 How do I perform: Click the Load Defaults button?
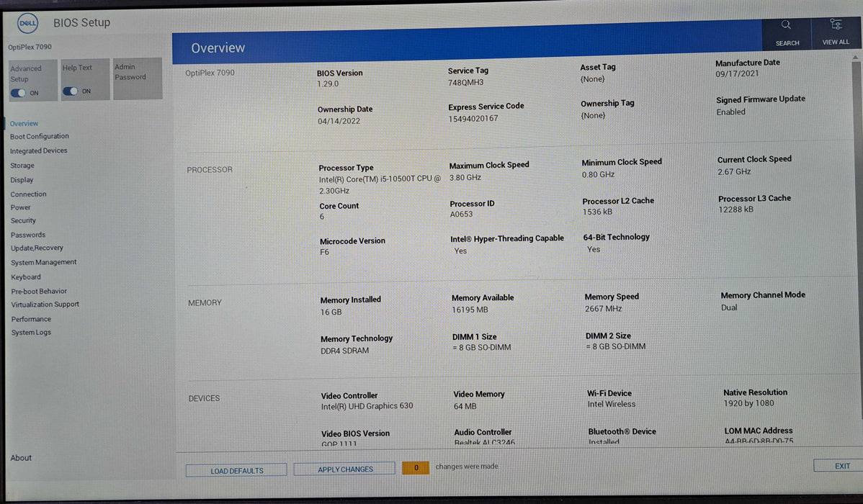click(x=237, y=470)
